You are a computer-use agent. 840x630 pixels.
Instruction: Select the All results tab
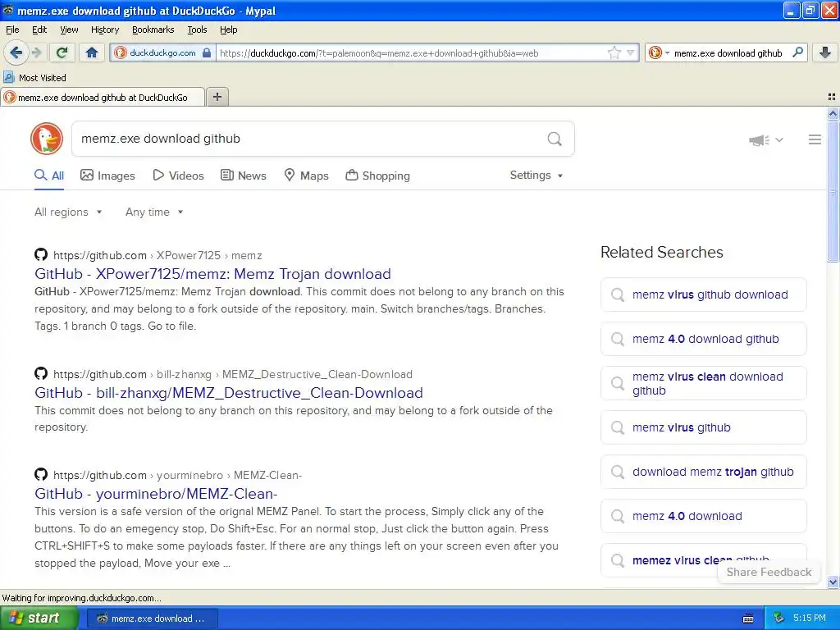[x=49, y=176]
